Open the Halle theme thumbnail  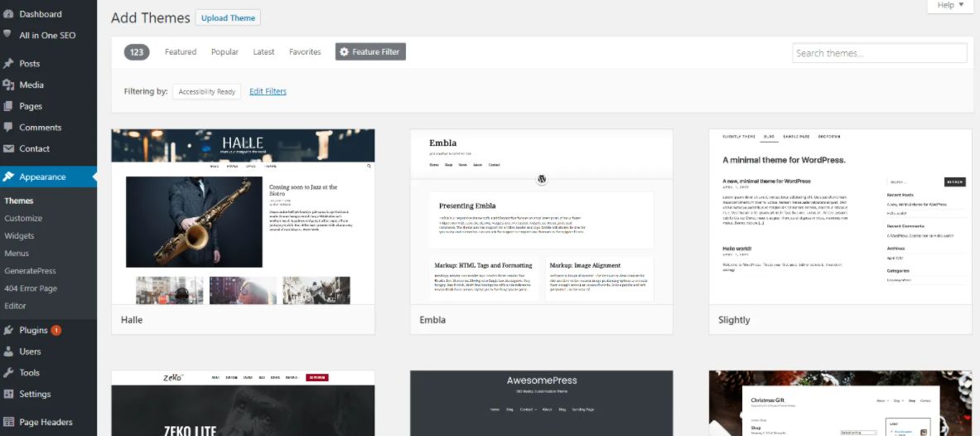[243, 217]
